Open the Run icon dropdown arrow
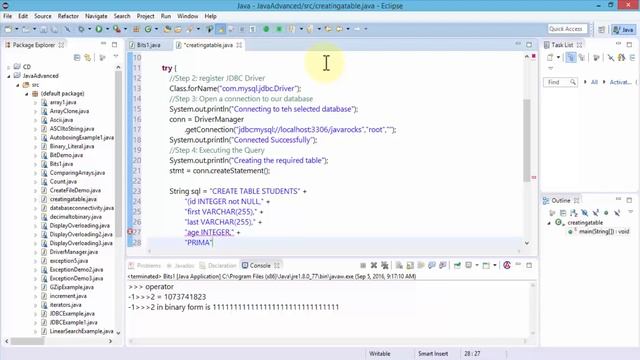 [107, 29]
